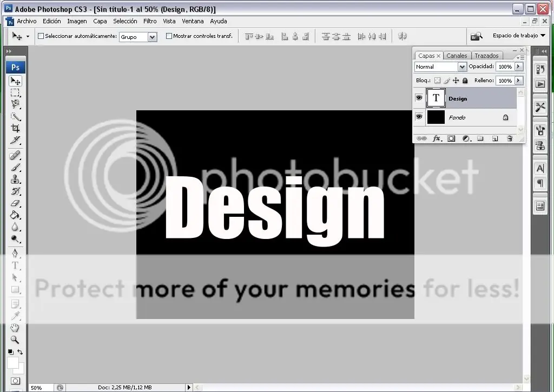Select the Slice tool
This screenshot has height=392, width=554.
coord(15,140)
